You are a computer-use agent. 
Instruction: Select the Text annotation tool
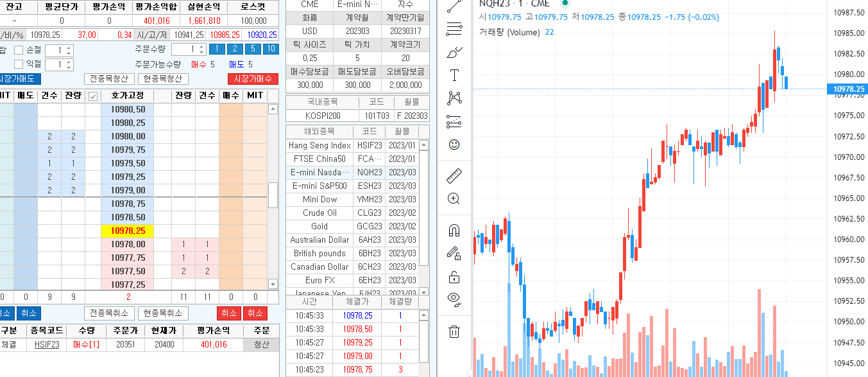(454, 75)
